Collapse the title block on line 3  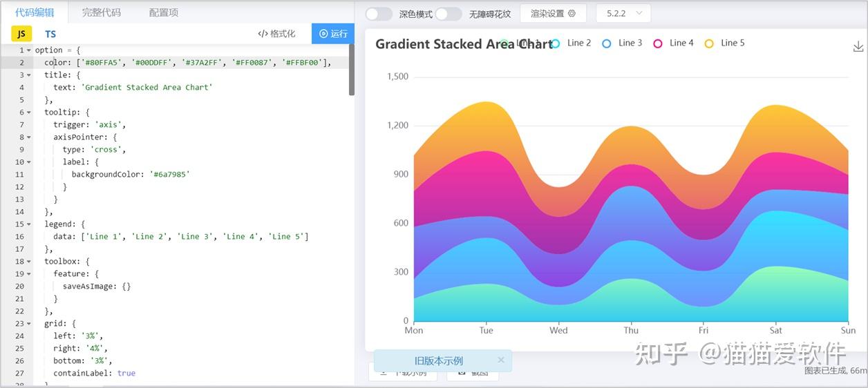tap(29, 75)
